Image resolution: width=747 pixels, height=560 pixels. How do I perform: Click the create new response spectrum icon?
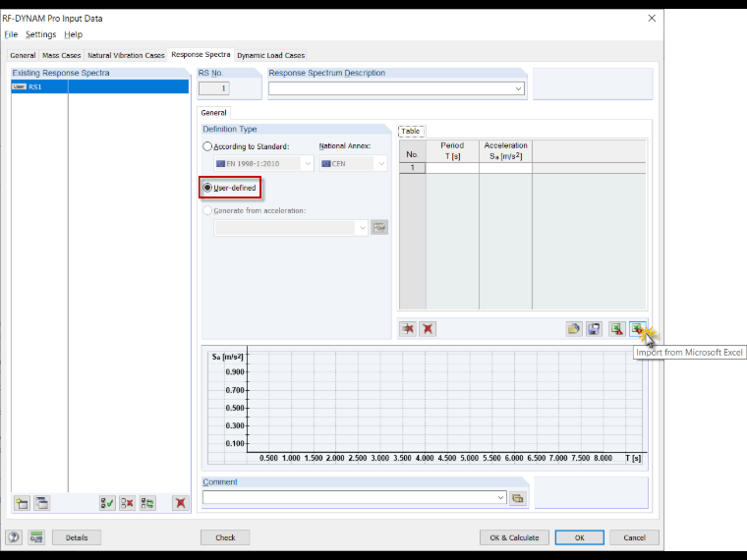[22, 503]
